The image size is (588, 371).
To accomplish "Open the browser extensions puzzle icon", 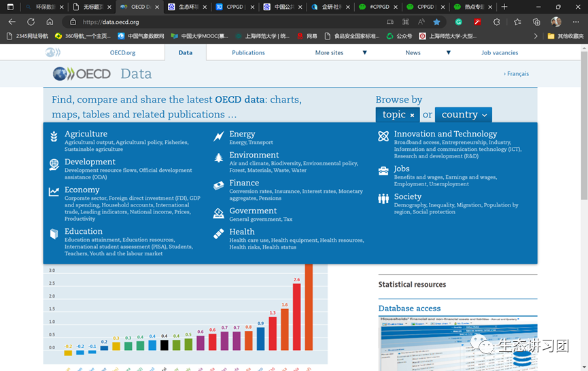I will [496, 22].
